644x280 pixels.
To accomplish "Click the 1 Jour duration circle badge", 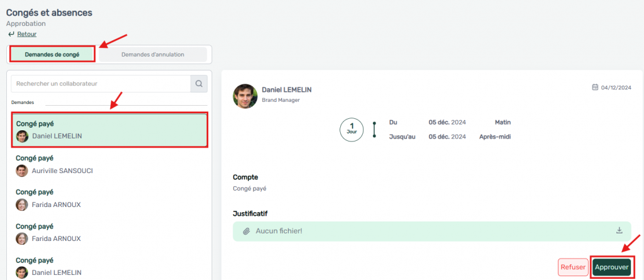I will pyautogui.click(x=352, y=130).
